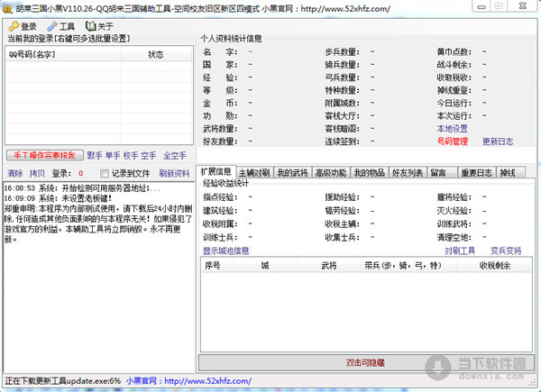Click the key icon next to 登录

14,26
